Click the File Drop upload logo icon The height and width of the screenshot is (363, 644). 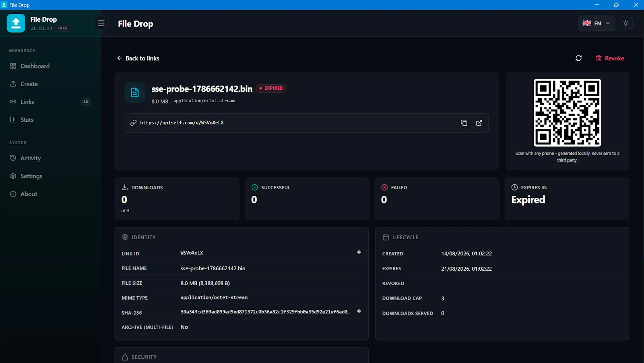(16, 23)
